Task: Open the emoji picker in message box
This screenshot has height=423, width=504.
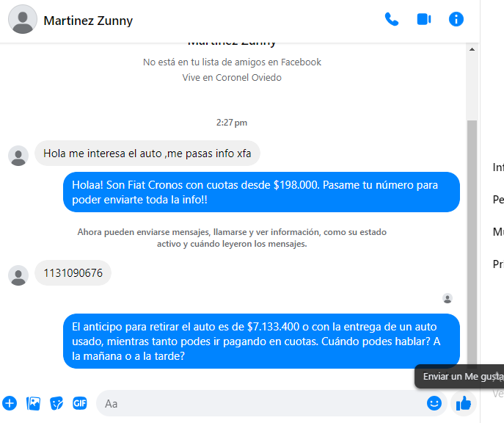Action: [x=434, y=403]
